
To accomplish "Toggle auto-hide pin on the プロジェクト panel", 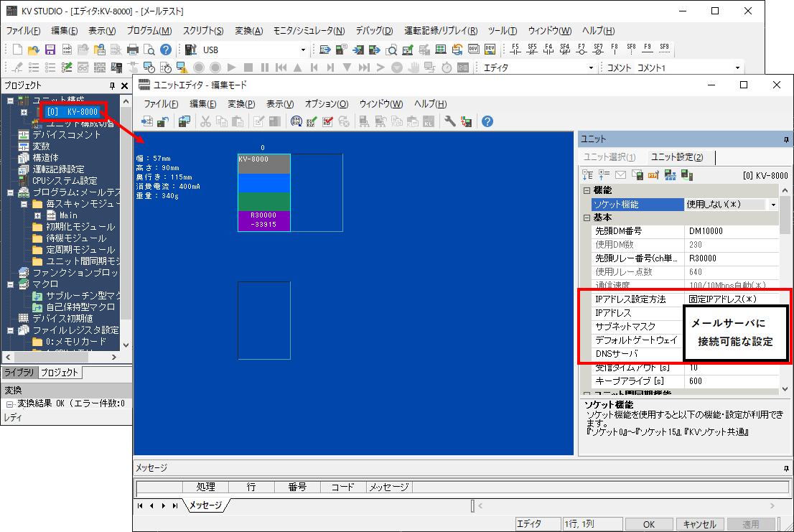I will 112,85.
